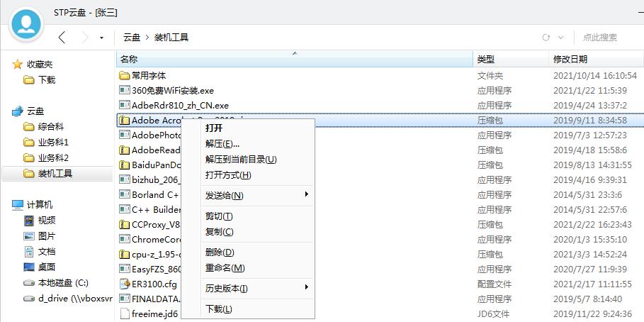The image size is (644, 322).
Task: Select the 业务科2 folder in sidebar
Action: pyautogui.click(x=46, y=158)
